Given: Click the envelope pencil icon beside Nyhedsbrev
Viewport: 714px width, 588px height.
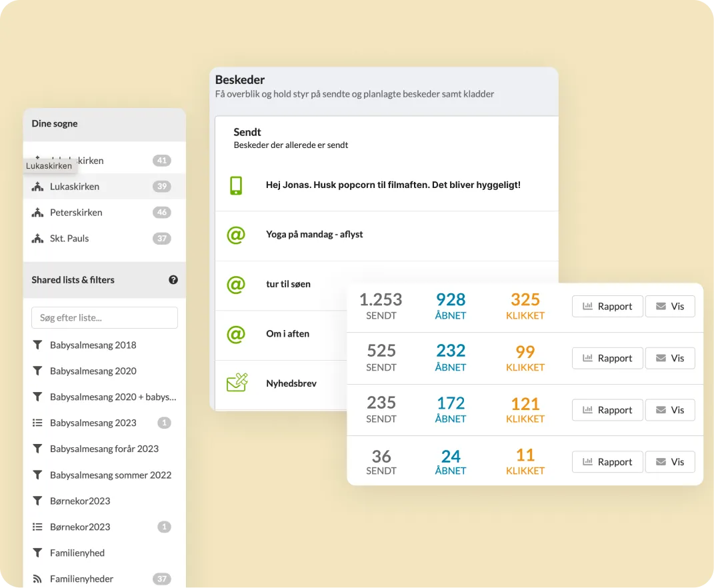Looking at the screenshot, I should 237,383.
